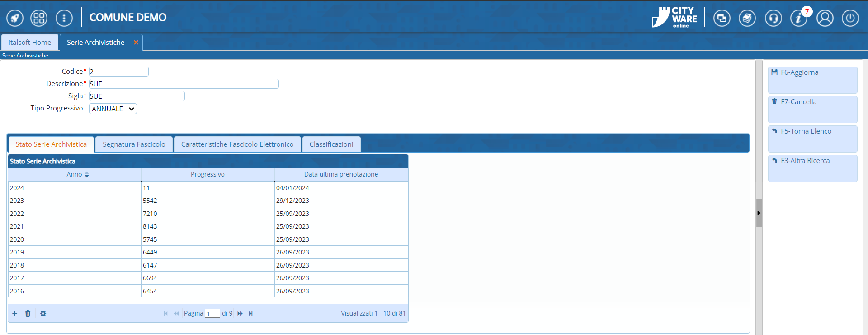Delete selected row with trash icon

point(28,313)
